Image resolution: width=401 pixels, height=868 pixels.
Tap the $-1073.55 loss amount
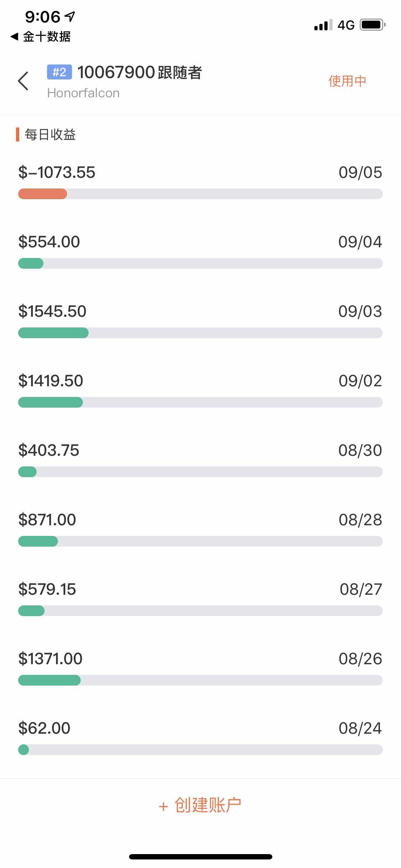[x=57, y=172]
